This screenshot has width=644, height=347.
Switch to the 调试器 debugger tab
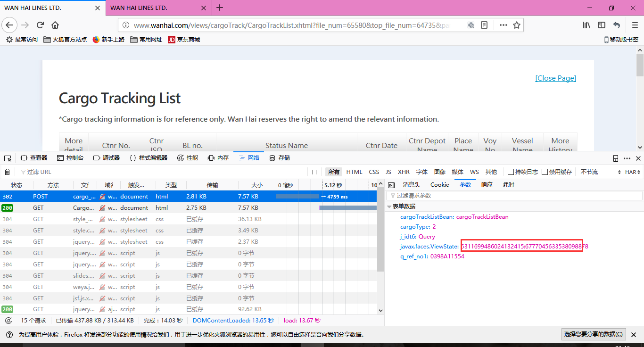point(107,158)
